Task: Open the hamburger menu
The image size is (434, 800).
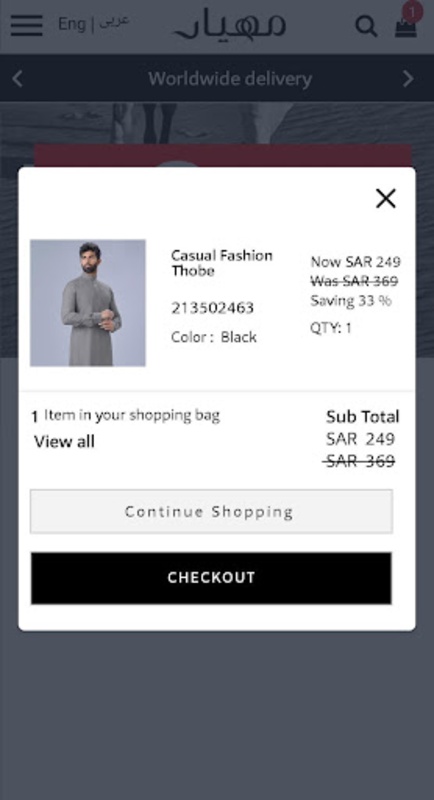Action: pos(27,24)
